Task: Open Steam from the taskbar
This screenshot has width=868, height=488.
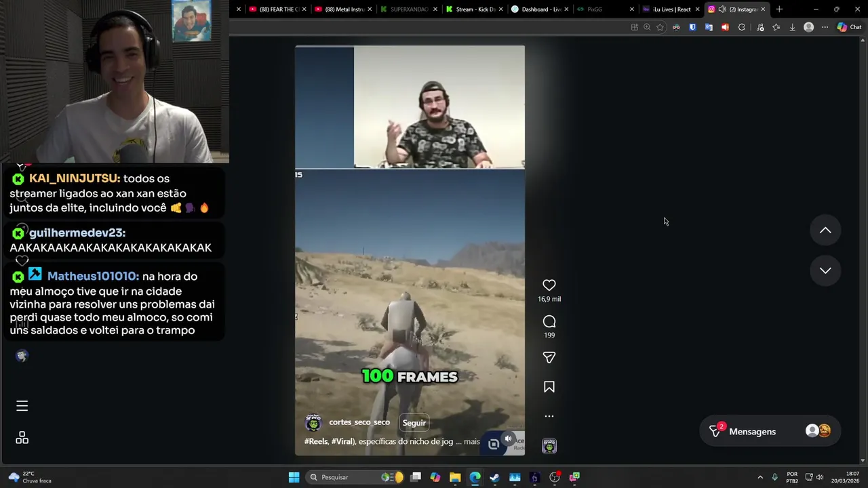Action: [x=494, y=477]
